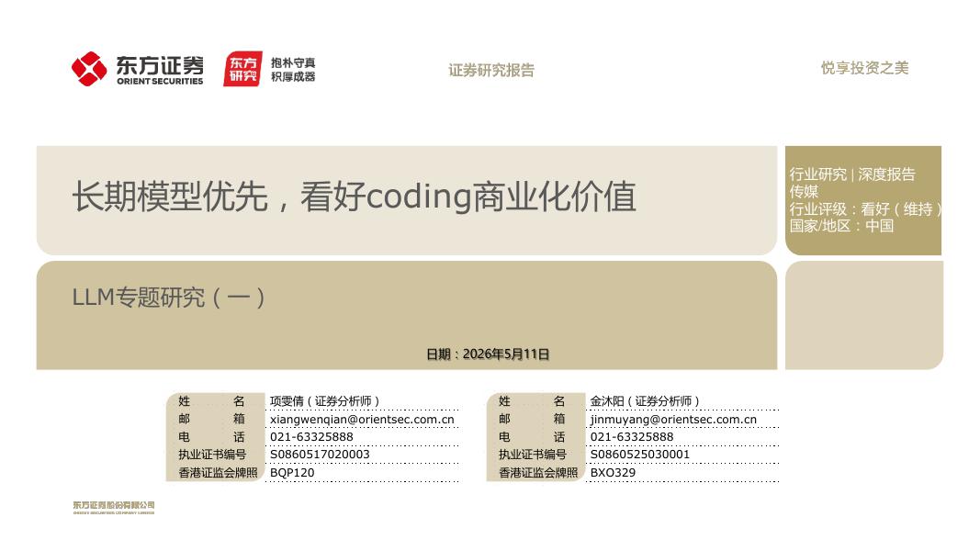Click the 悦享投资之美 slogan text

864,68
